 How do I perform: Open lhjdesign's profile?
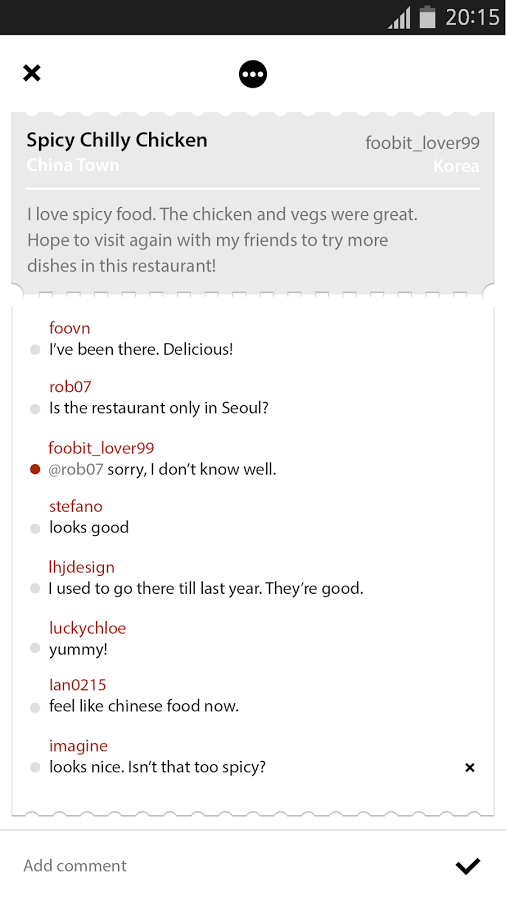click(x=81, y=567)
